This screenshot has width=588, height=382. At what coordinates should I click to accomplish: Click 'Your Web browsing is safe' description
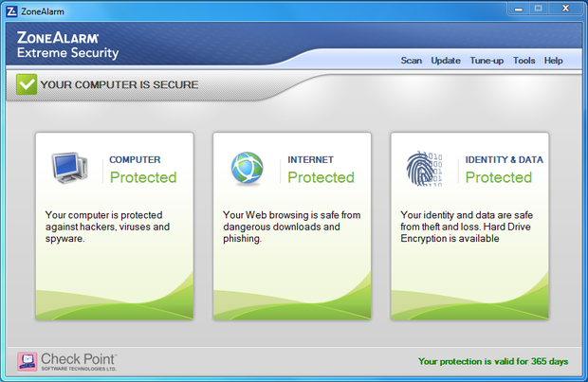tap(292, 227)
